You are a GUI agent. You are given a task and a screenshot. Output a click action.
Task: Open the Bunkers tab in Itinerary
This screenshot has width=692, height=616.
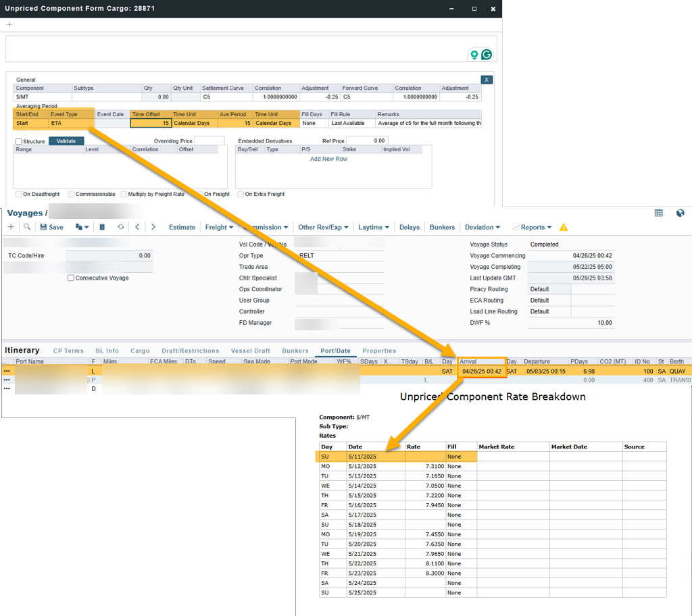pos(295,351)
